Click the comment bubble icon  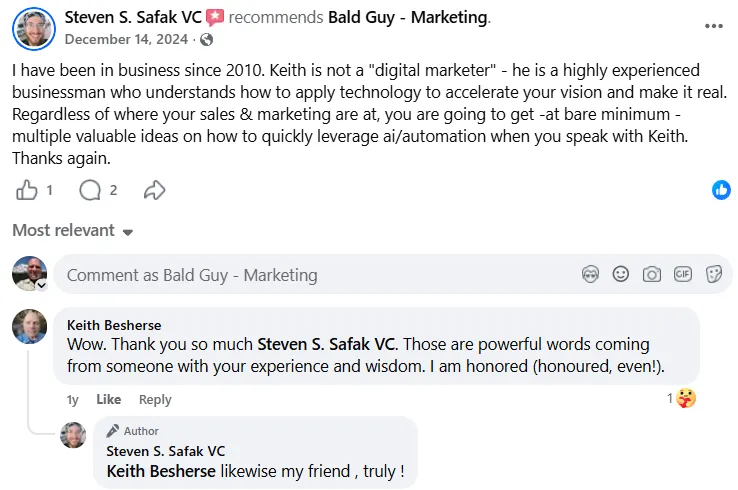(90, 190)
